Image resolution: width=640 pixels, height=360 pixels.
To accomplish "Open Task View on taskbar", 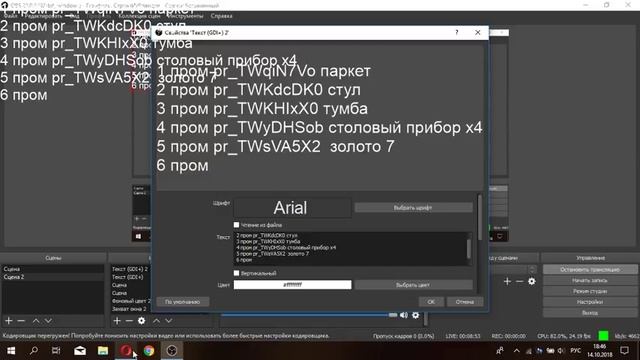I will (x=56, y=351).
